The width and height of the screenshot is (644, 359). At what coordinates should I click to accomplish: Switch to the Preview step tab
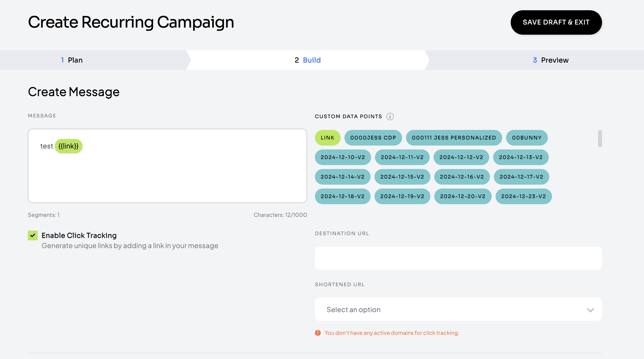(550, 60)
